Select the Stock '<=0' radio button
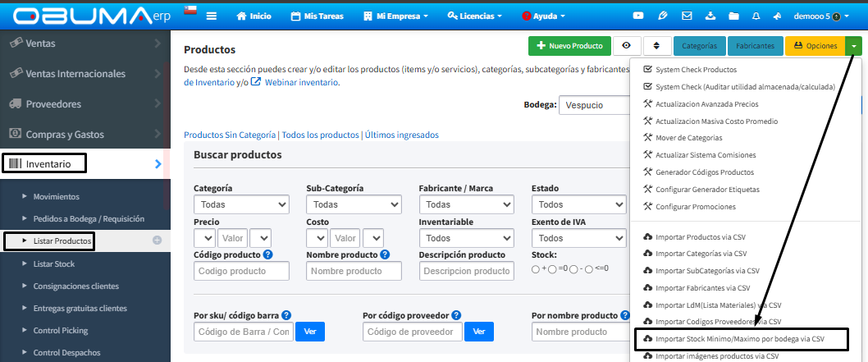Viewport: 868px width, 362px height. click(588, 269)
